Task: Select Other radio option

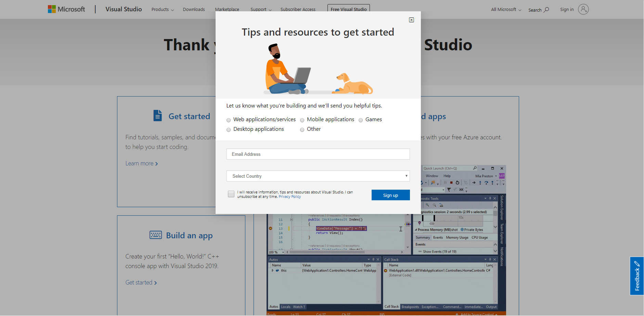Action: click(302, 130)
